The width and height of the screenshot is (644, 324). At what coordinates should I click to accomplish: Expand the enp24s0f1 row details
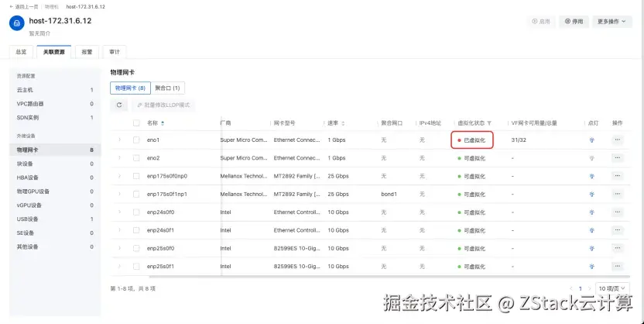pyautogui.click(x=119, y=230)
